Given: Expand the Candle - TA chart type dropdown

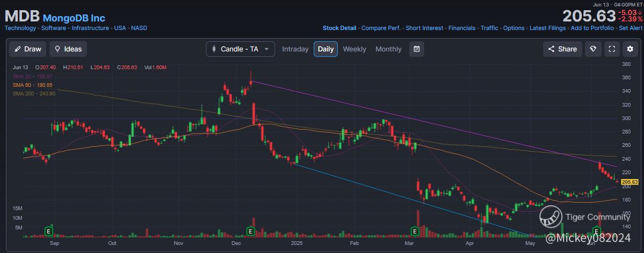Looking at the screenshot, I should [x=240, y=49].
